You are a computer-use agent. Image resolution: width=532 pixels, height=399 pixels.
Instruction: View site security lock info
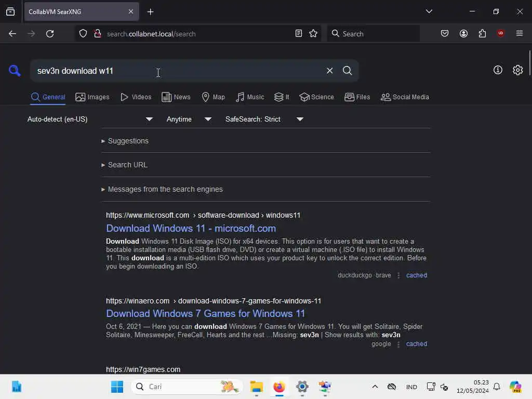click(98, 34)
